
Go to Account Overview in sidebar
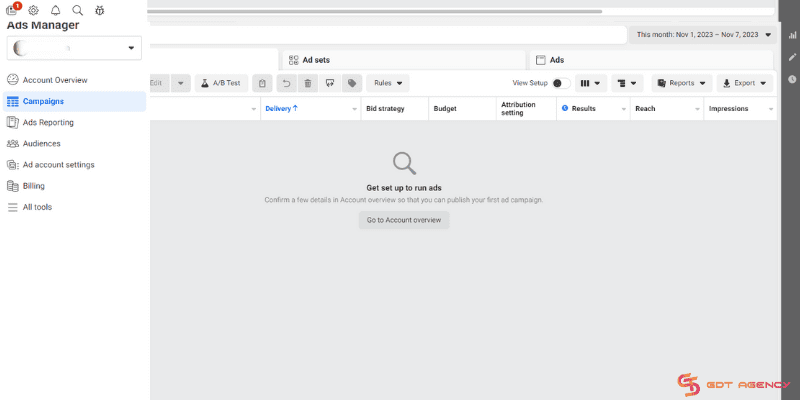click(74, 80)
